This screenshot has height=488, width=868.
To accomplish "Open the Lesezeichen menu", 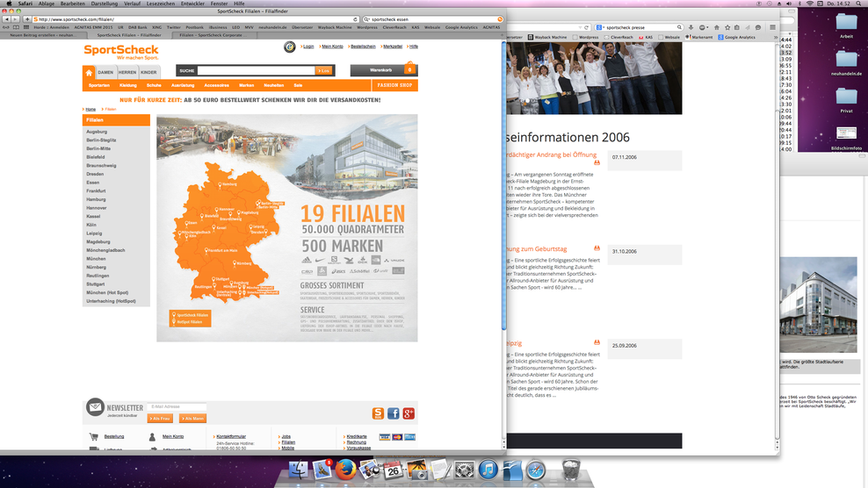I will click(x=161, y=4).
